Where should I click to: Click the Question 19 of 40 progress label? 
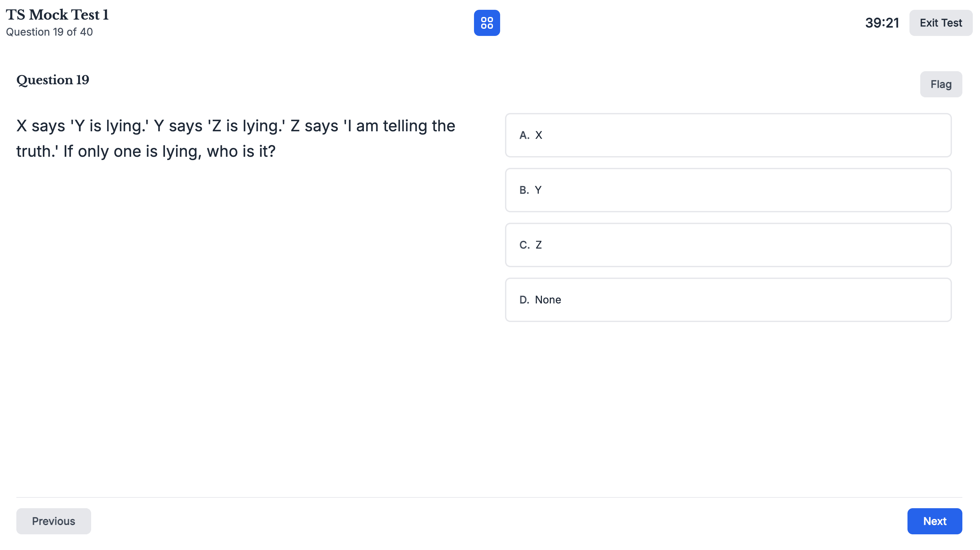(49, 32)
